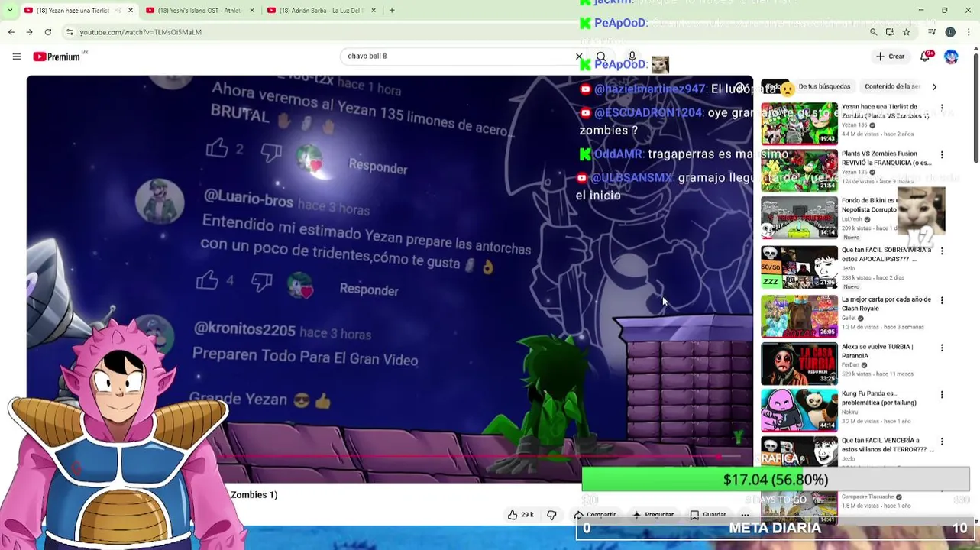Open the browser tab search dropdown
The width and height of the screenshot is (980, 550).
(x=9, y=10)
